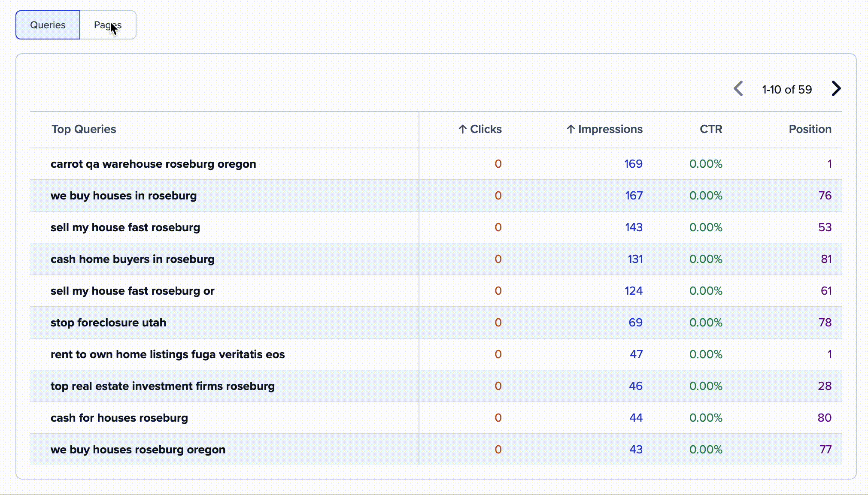868x495 pixels.
Task: Select 'rent to own home listings fuga veritatis eos'
Action: pos(168,354)
